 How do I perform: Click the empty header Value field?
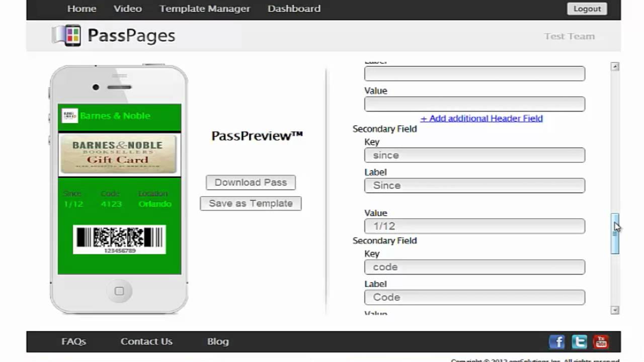click(474, 104)
